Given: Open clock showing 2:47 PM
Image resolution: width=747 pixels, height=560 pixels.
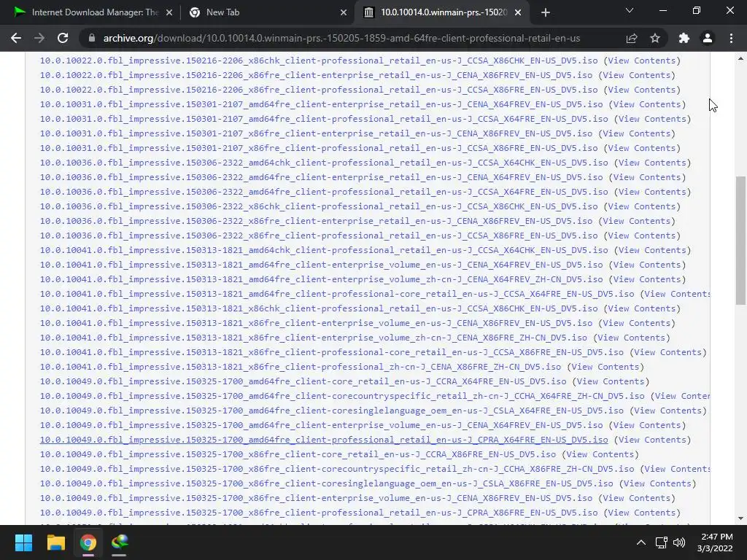Looking at the screenshot, I should pyautogui.click(x=715, y=542).
